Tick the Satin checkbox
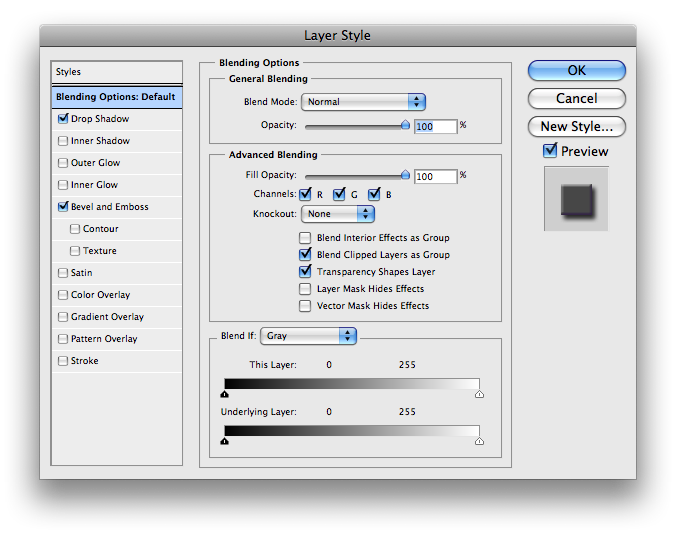Viewport: 676px width, 534px height. point(63,273)
